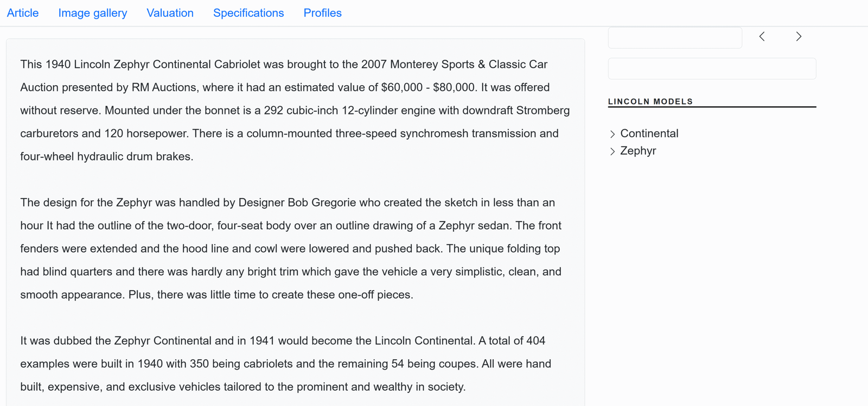Click the LINCOLN MODELS section heading
Image resolution: width=868 pixels, height=406 pixels.
[x=650, y=101]
